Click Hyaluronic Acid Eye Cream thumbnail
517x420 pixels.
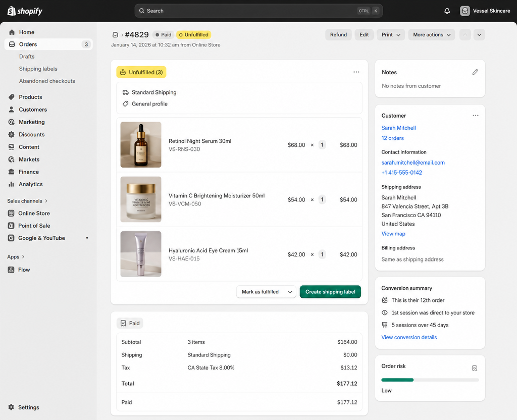coord(141,254)
